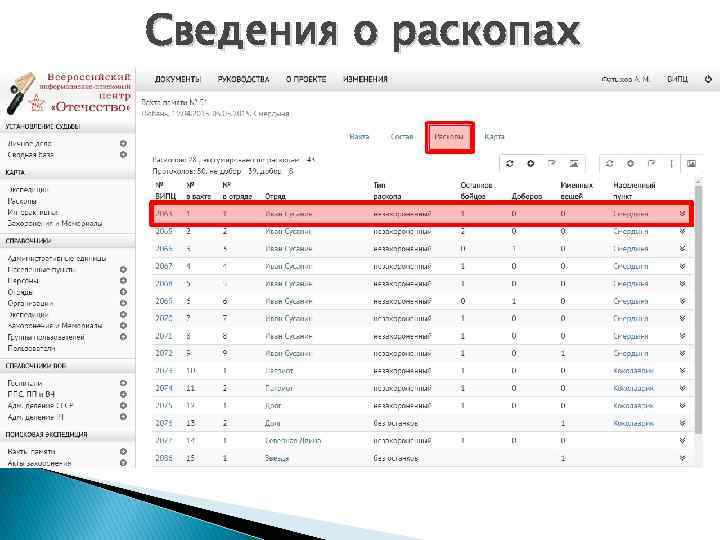Click the plus icon beside Личное дело
Viewport: 720px width, 540px height.
coord(123,144)
